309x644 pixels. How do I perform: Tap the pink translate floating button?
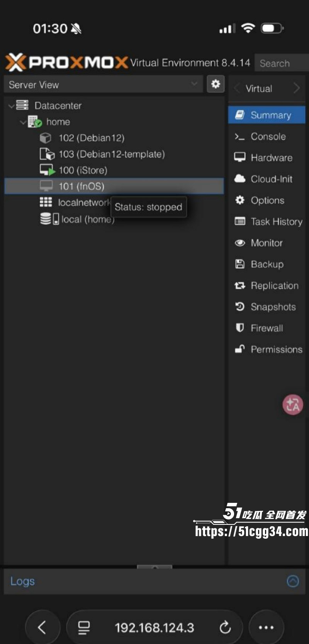(293, 405)
